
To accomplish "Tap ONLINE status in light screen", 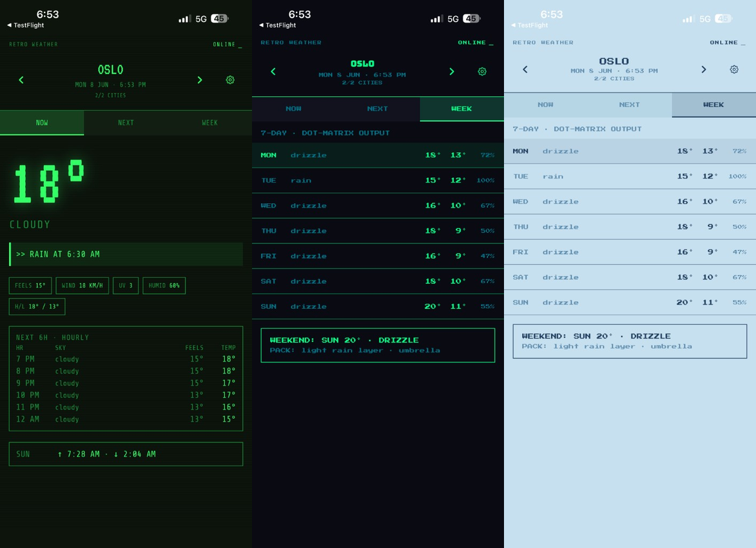I will pos(727,43).
